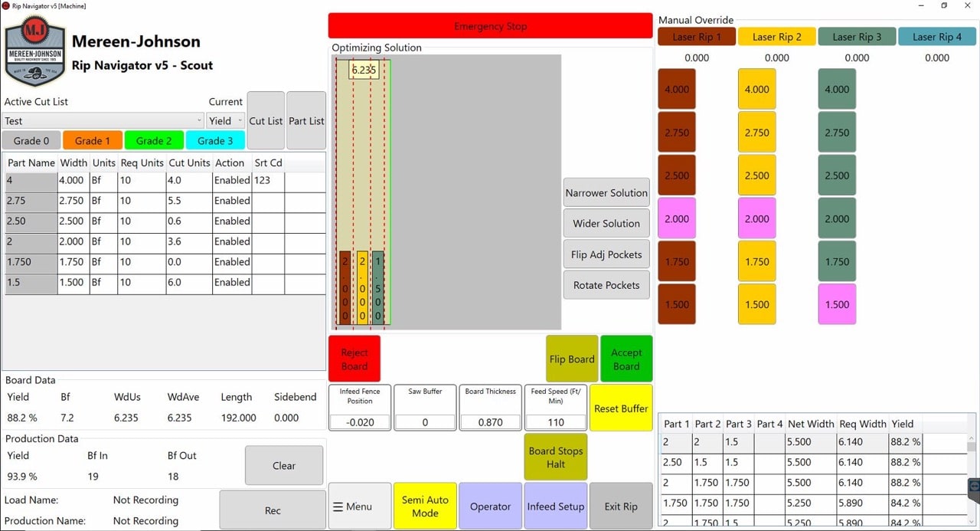The height and width of the screenshot is (531, 980).
Task: Select the Laser Rip 3 override header
Action: pyautogui.click(x=857, y=37)
